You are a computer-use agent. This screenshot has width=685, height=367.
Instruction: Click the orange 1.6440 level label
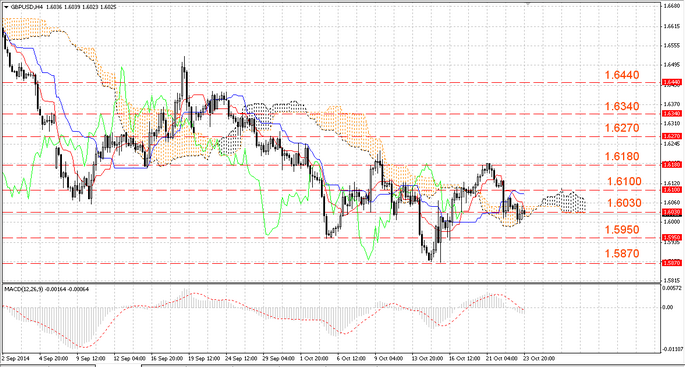click(x=622, y=75)
